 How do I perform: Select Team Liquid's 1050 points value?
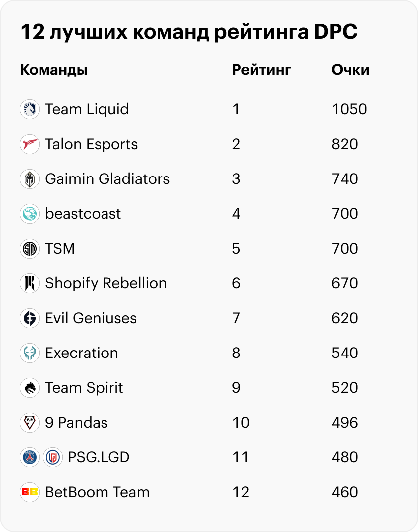tap(349, 109)
